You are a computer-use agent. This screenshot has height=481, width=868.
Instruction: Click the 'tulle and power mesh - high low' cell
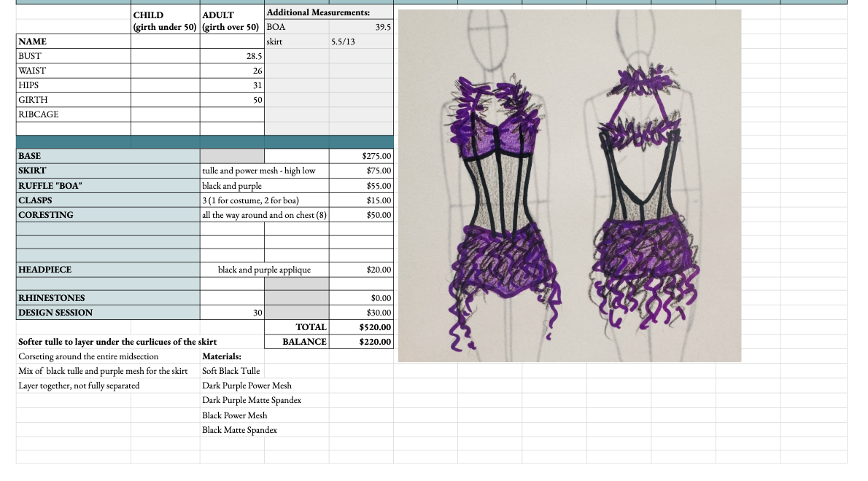tap(265, 171)
